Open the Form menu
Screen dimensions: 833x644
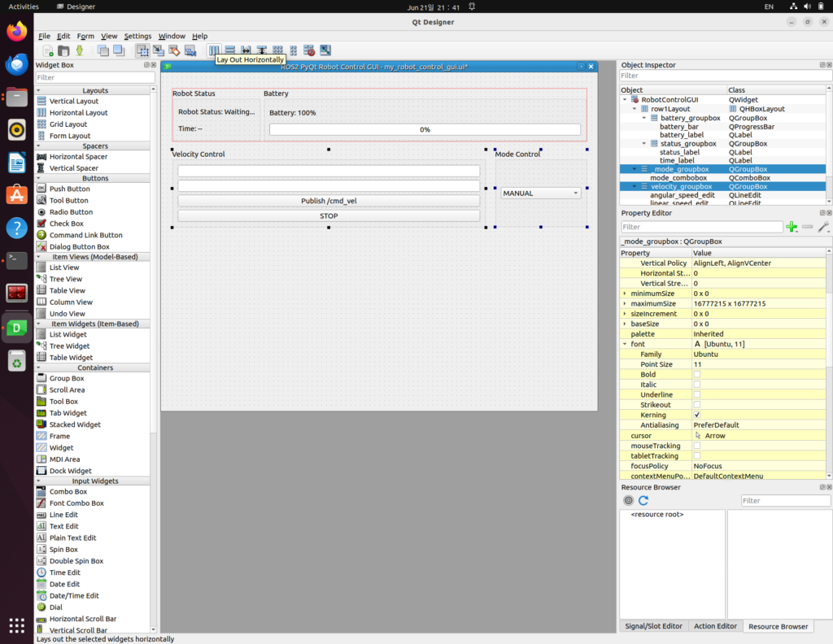pos(85,36)
